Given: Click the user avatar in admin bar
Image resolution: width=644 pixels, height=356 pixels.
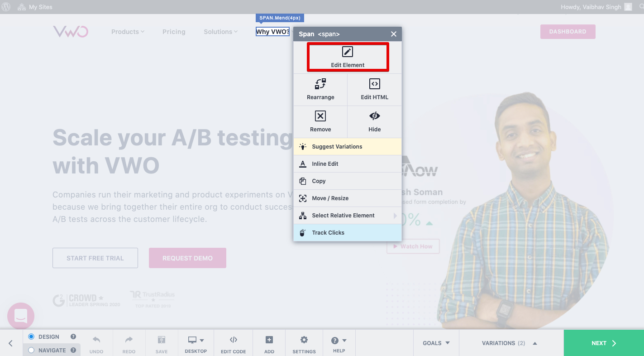Looking at the screenshot, I should (x=628, y=7).
